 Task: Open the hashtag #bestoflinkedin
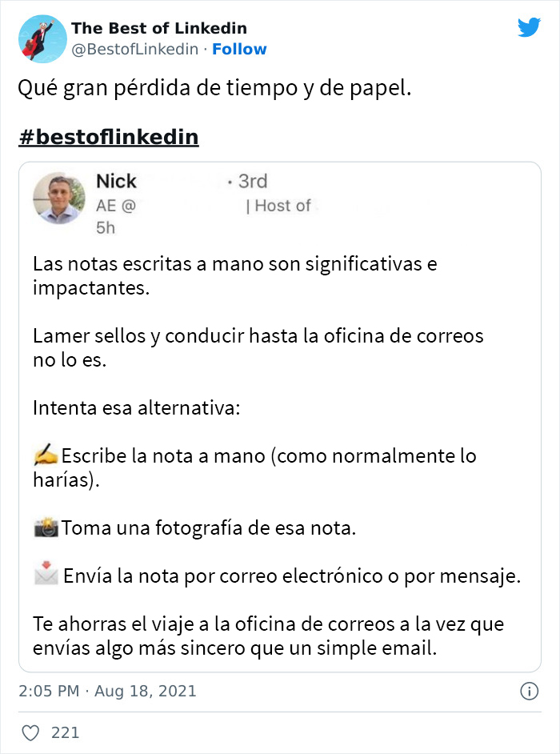click(x=108, y=136)
